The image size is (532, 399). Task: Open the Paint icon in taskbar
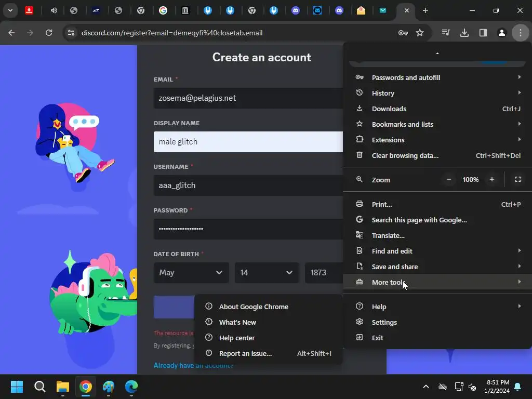click(x=109, y=387)
